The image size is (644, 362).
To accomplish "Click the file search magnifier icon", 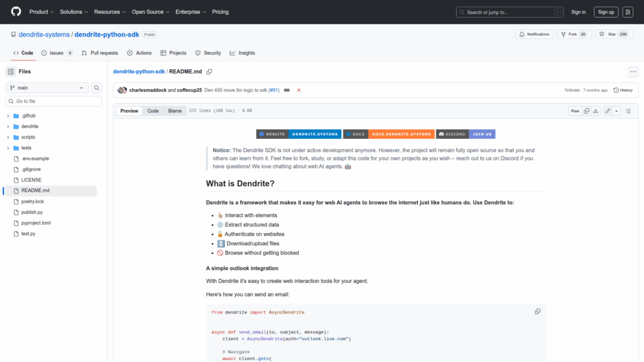I will pos(97,88).
